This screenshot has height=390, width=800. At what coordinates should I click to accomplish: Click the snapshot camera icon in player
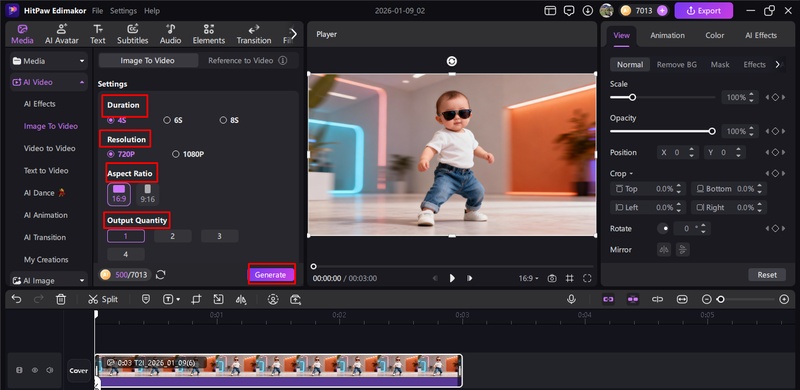552,278
